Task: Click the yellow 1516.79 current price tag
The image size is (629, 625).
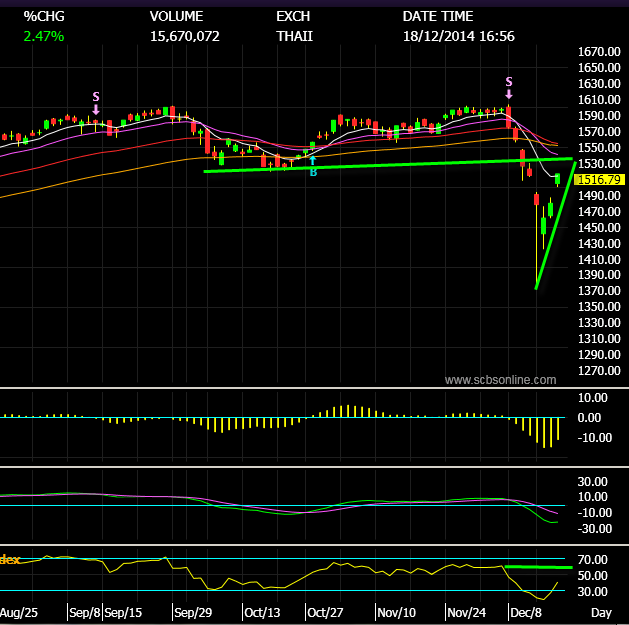Action: coord(598,179)
